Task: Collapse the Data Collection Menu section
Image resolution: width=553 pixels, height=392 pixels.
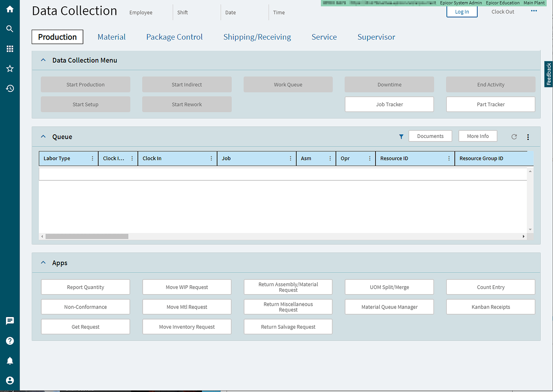Action: pos(43,60)
